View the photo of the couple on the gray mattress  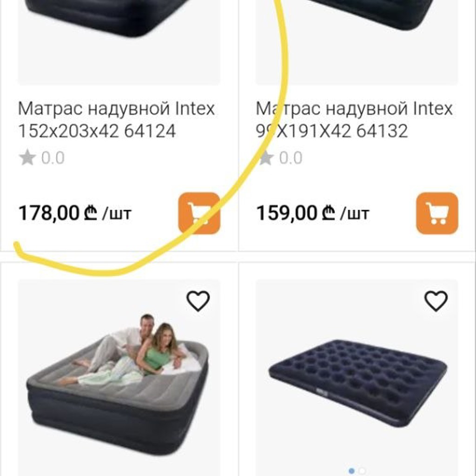[119, 377]
